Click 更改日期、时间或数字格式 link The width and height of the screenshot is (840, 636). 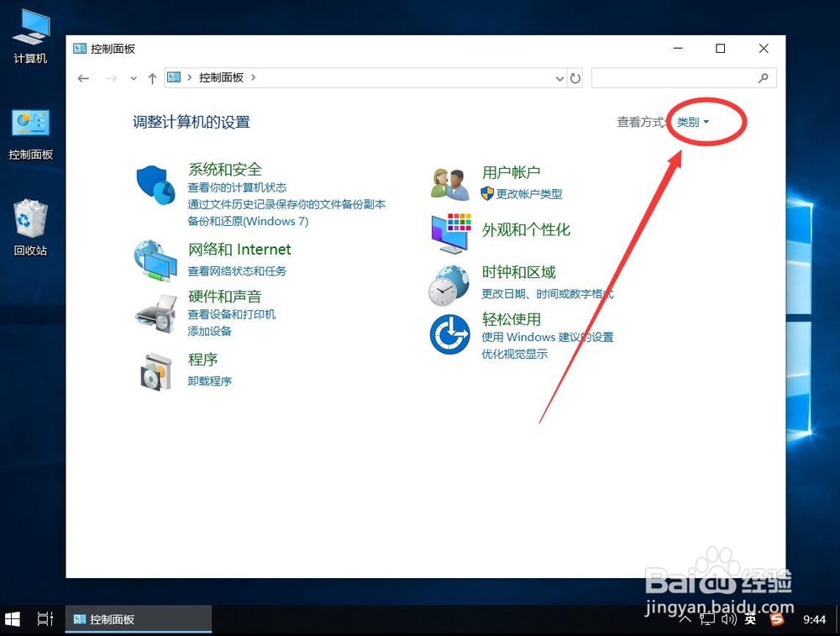coord(548,293)
